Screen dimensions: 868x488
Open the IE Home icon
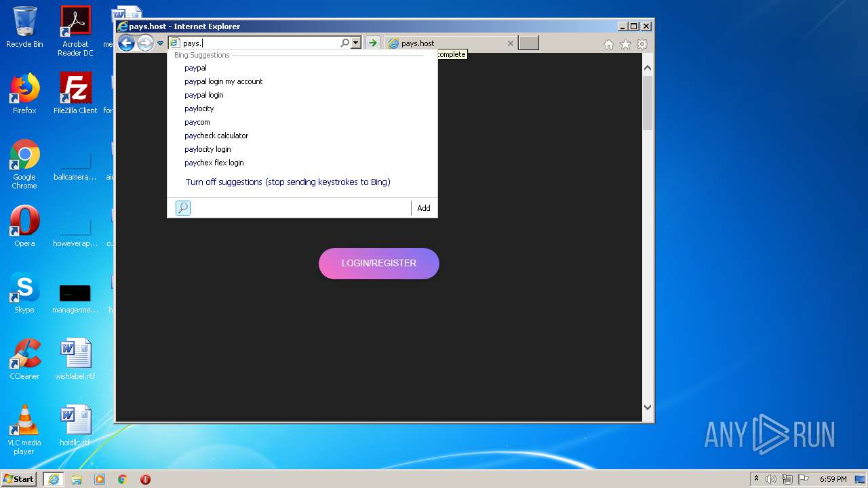pyautogui.click(x=608, y=44)
